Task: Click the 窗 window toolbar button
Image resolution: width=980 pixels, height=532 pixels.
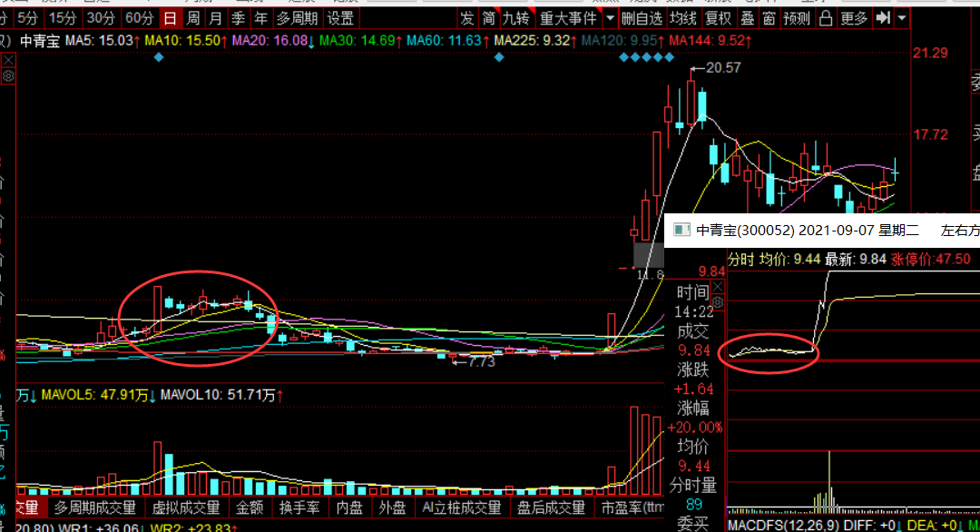Action: point(769,18)
